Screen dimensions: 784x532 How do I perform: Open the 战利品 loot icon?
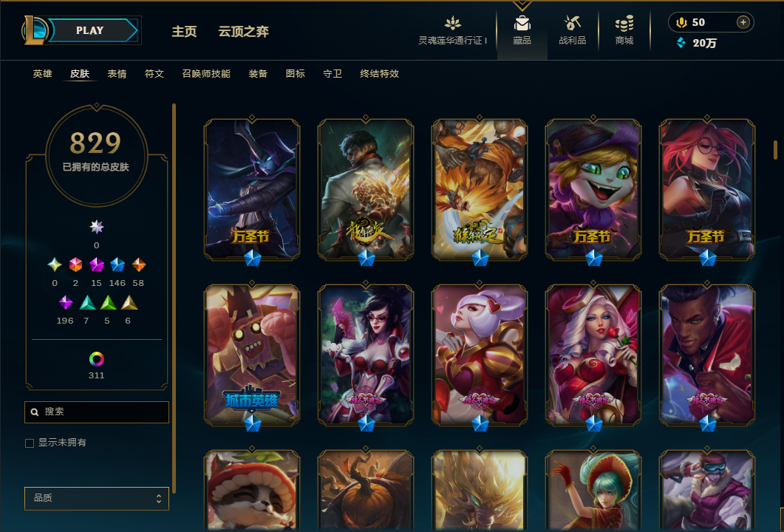point(572,24)
